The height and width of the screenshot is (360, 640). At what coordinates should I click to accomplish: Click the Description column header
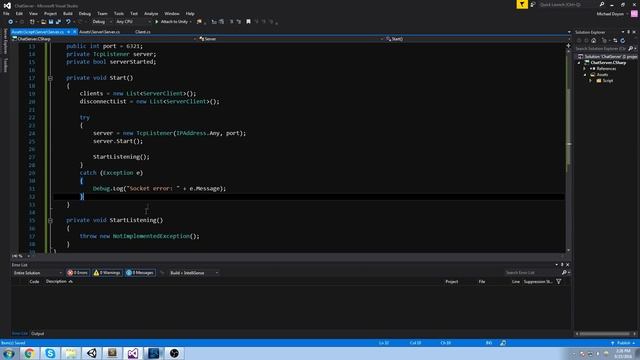click(x=56, y=282)
